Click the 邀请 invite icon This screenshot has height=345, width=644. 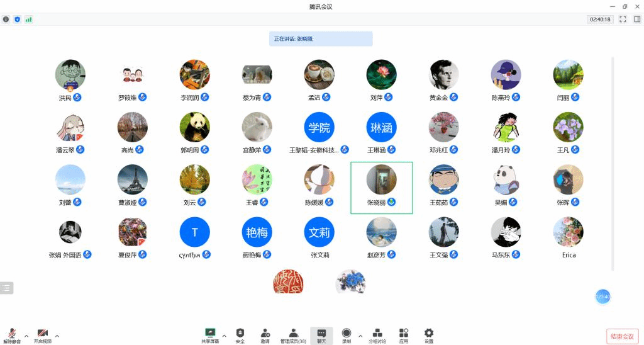pos(265,334)
